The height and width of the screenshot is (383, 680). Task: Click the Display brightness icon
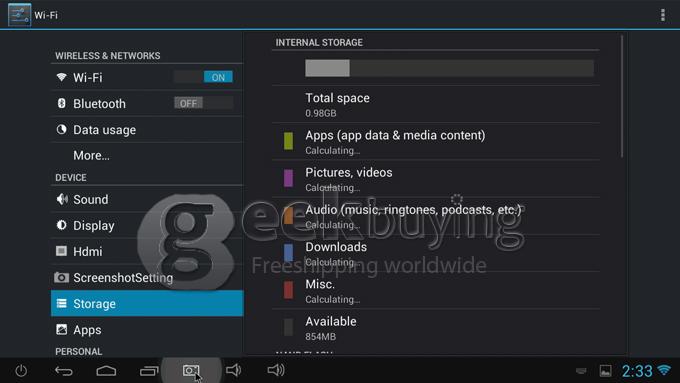click(62, 225)
